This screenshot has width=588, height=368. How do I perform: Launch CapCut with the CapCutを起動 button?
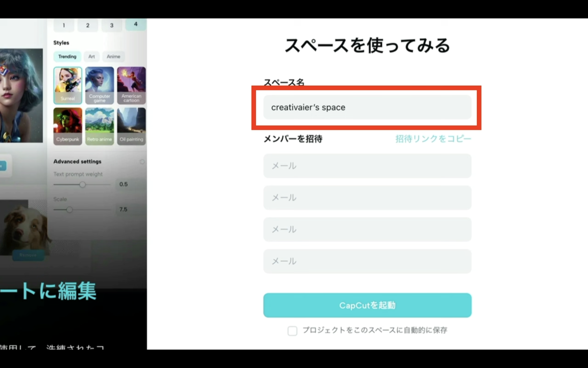click(367, 305)
